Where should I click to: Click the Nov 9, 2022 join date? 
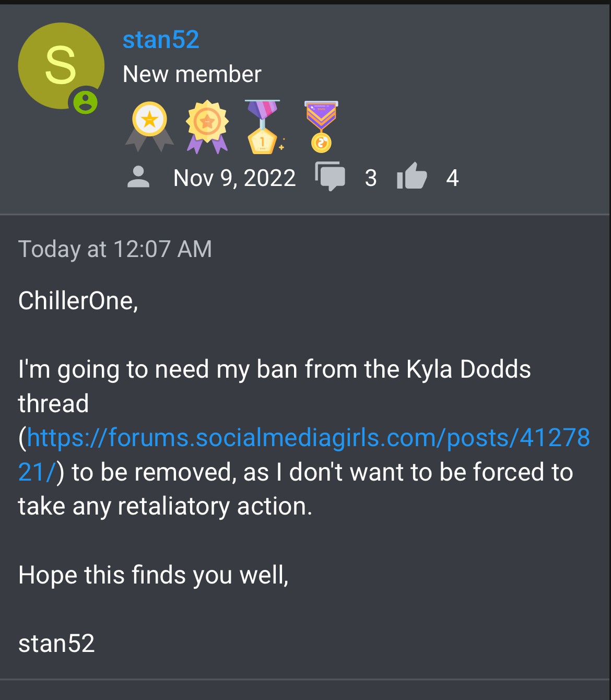tap(234, 178)
